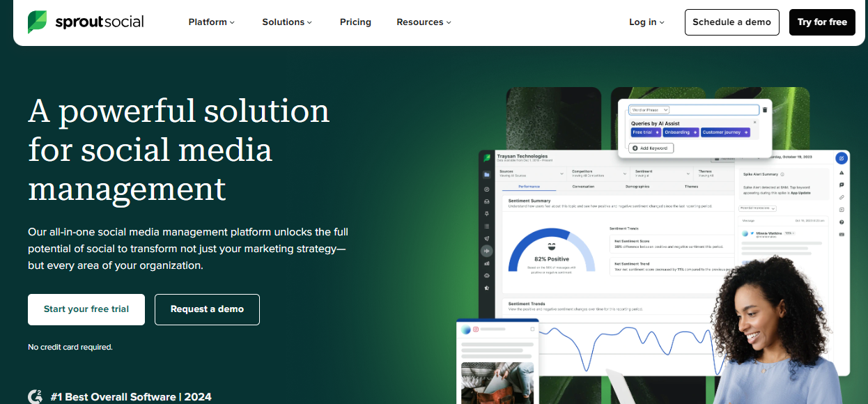The image size is (868, 404).
Task: Click the warning triangle icon in the right rail
Action: (842, 172)
